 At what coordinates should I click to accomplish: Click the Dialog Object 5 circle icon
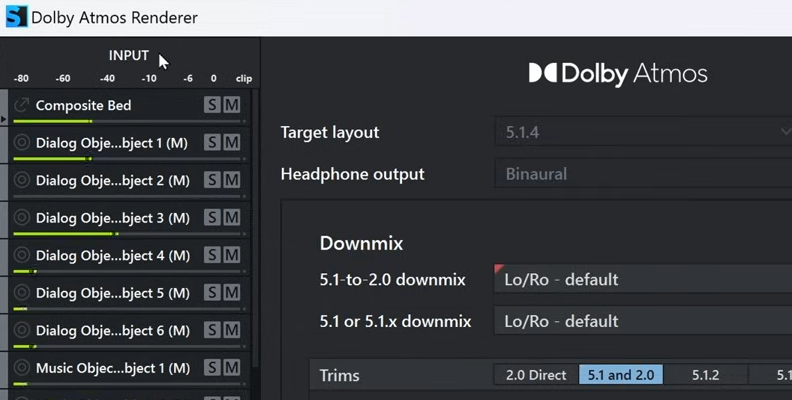coord(22,293)
